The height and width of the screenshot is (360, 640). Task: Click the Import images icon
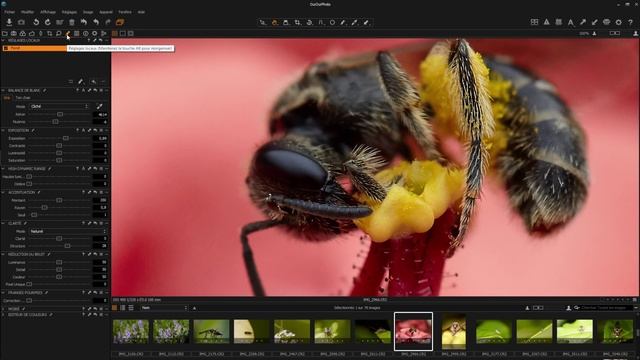[9, 22]
